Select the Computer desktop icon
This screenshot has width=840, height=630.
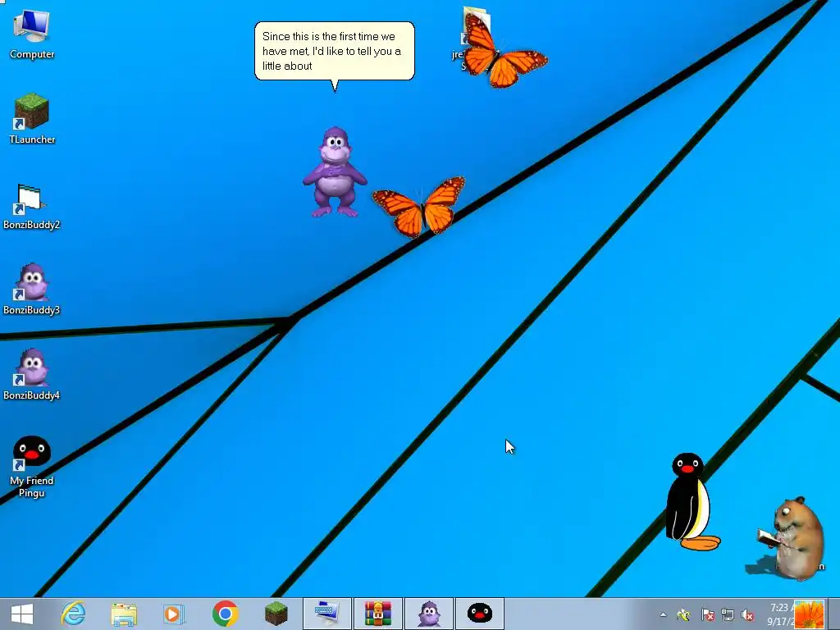click(x=32, y=34)
